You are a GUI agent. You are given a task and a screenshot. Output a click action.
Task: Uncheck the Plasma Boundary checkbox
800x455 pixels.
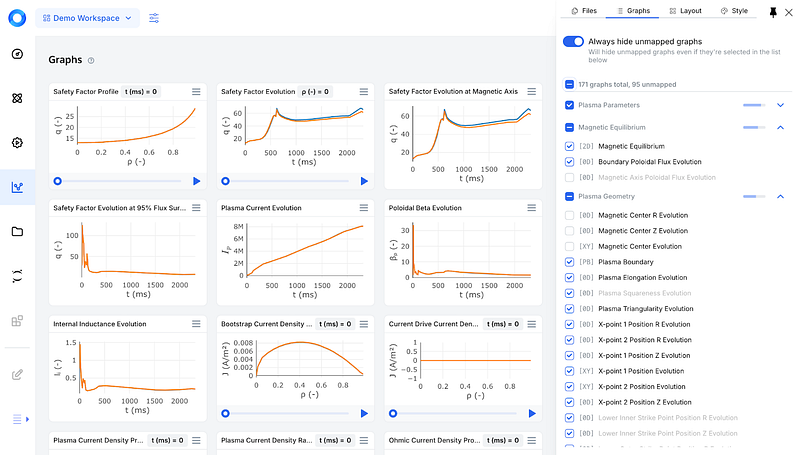pos(569,262)
